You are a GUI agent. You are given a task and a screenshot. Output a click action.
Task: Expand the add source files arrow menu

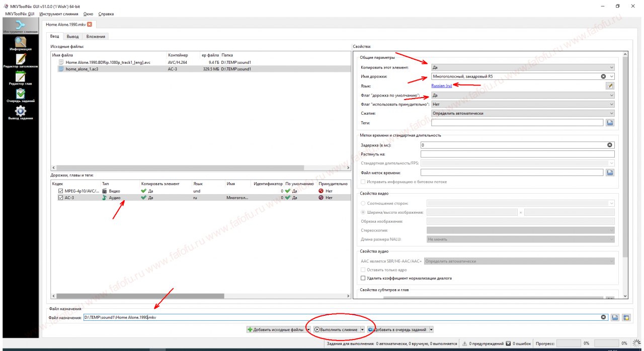click(308, 330)
